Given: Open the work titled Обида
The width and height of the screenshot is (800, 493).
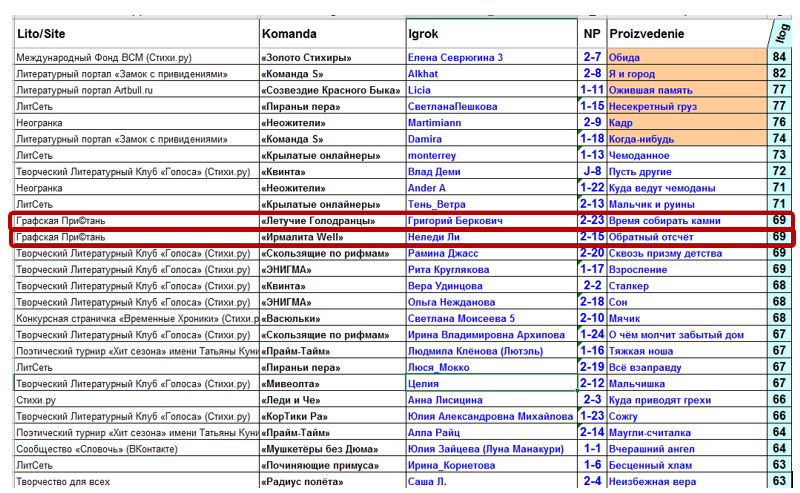Looking at the screenshot, I should [625, 58].
